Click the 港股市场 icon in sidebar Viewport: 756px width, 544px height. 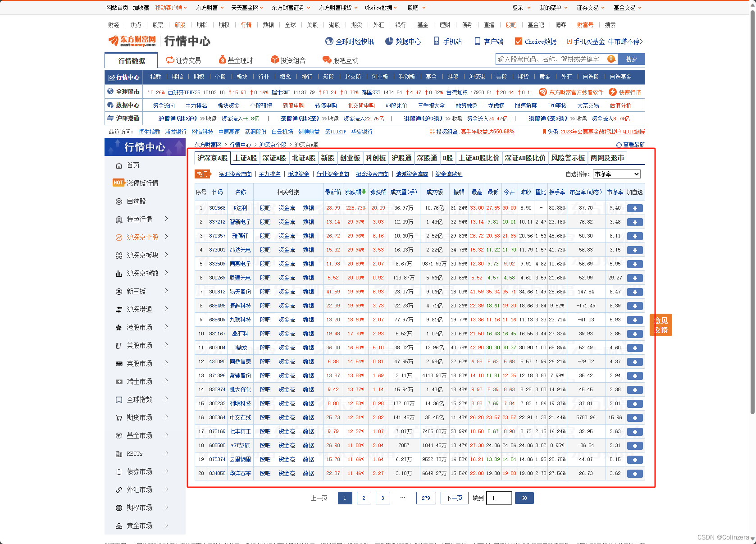click(119, 328)
